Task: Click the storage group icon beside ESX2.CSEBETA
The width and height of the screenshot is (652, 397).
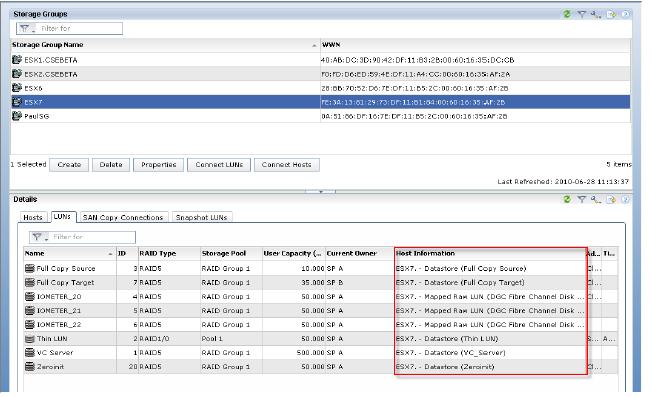Action: pyautogui.click(x=17, y=74)
